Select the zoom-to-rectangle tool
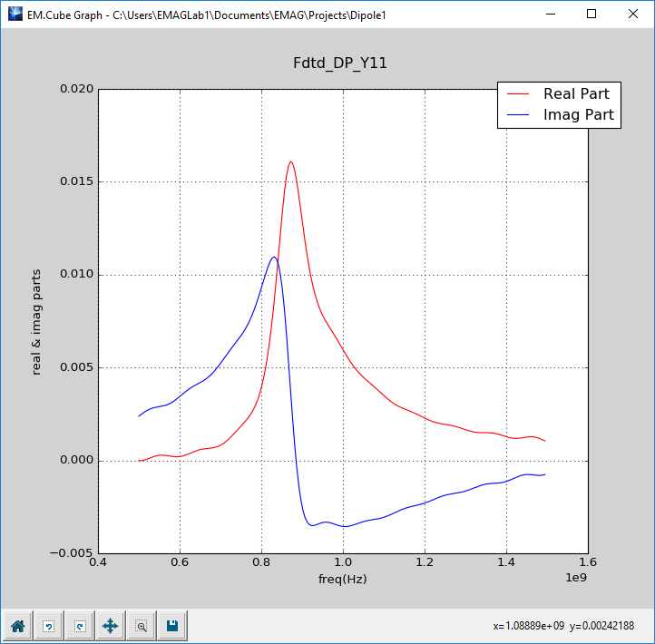The width and height of the screenshot is (655, 644). click(141, 625)
